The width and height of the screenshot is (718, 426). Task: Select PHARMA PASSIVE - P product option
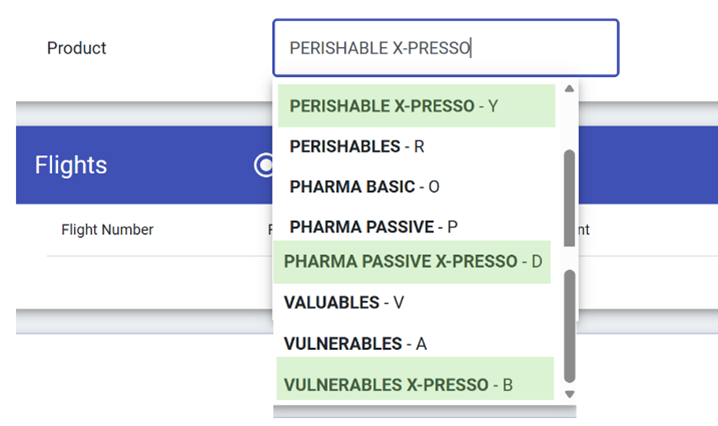[x=373, y=227]
